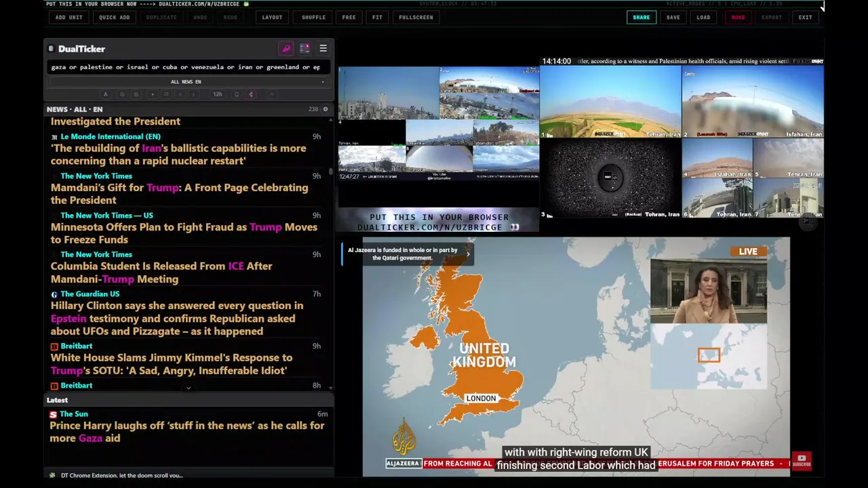Screen dimensions: 868x488
Task: Click ADD UNIT in top toolbar
Action: point(69,18)
